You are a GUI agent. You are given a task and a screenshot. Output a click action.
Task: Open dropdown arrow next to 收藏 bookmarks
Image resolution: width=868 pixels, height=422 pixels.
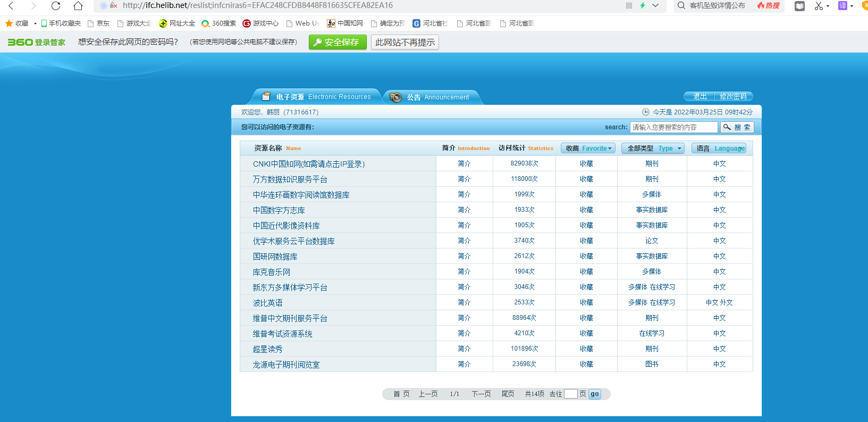(x=35, y=23)
